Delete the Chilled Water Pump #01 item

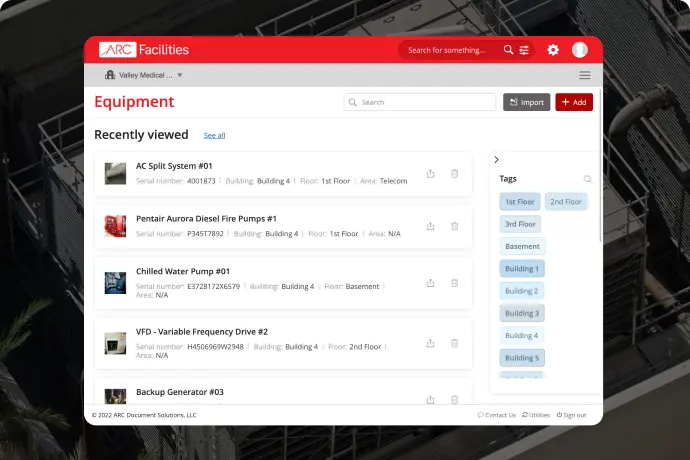455,283
